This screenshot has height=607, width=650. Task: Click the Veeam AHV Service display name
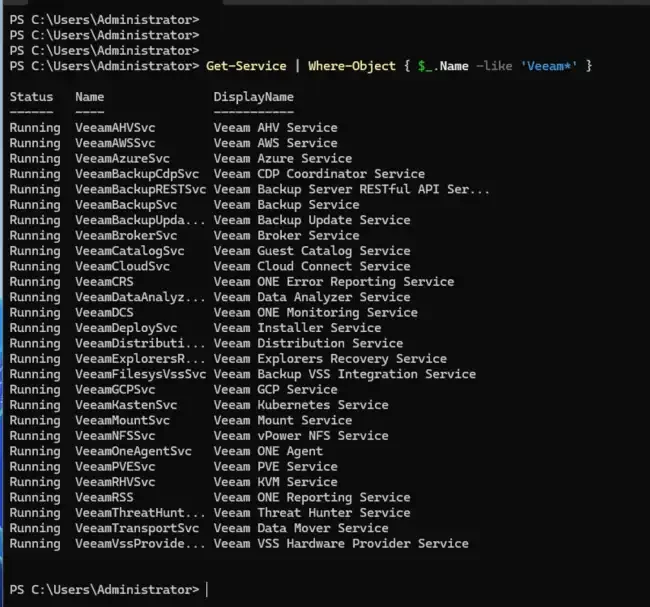(x=276, y=128)
